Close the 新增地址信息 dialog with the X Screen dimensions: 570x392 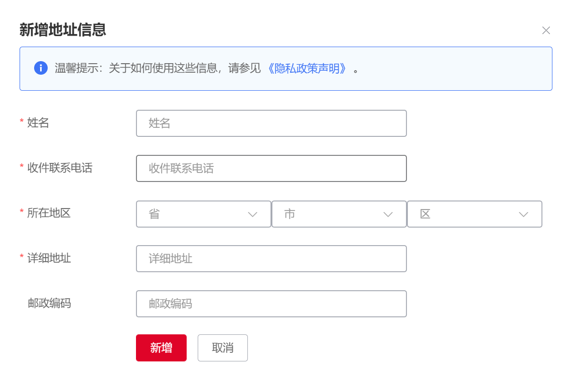tap(546, 31)
